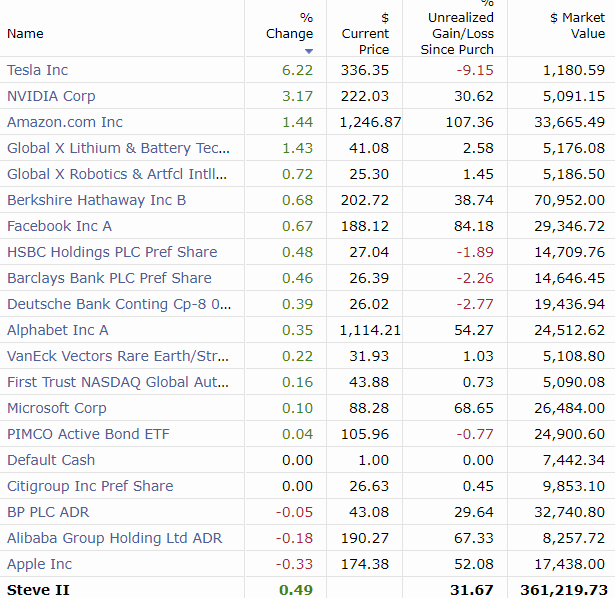Open the BP PLC ADR link
The width and height of the screenshot is (615, 598).
(48, 512)
